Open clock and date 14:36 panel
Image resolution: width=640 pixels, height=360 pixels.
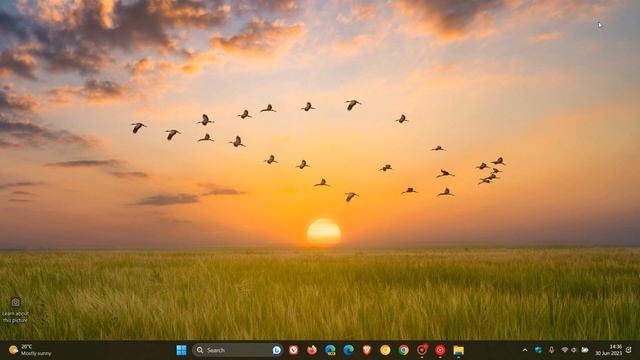point(609,350)
